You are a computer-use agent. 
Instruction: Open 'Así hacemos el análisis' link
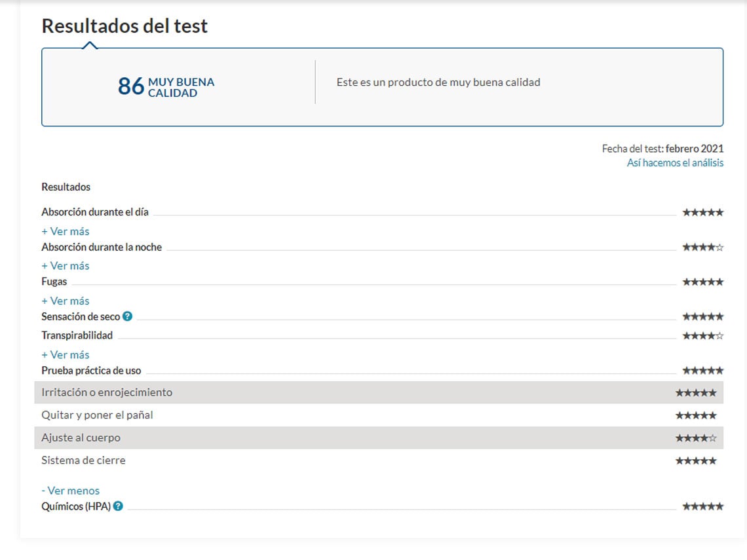675,163
